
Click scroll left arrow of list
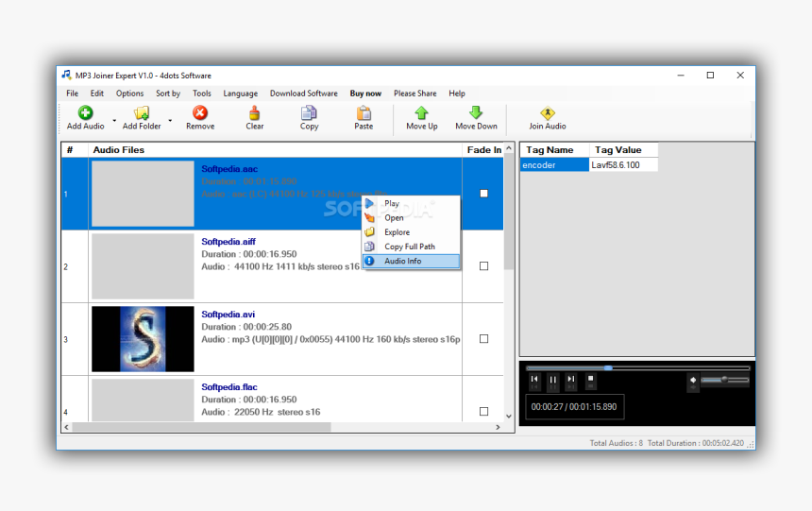pos(66,427)
